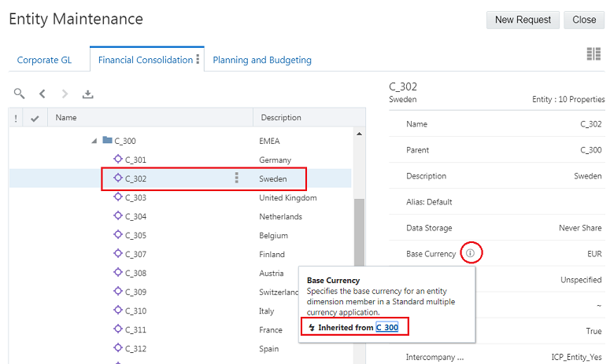
Task: Click the validation exclamation column header
Action: pyautogui.click(x=16, y=118)
